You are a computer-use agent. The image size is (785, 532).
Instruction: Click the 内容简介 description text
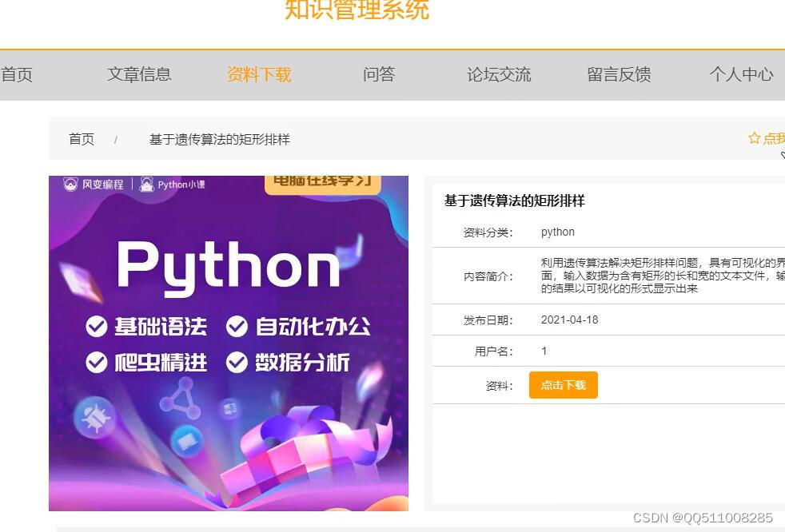663,276
